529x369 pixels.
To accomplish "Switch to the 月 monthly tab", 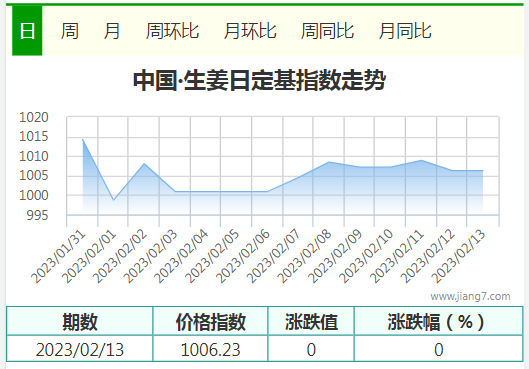I will pyautogui.click(x=112, y=31).
